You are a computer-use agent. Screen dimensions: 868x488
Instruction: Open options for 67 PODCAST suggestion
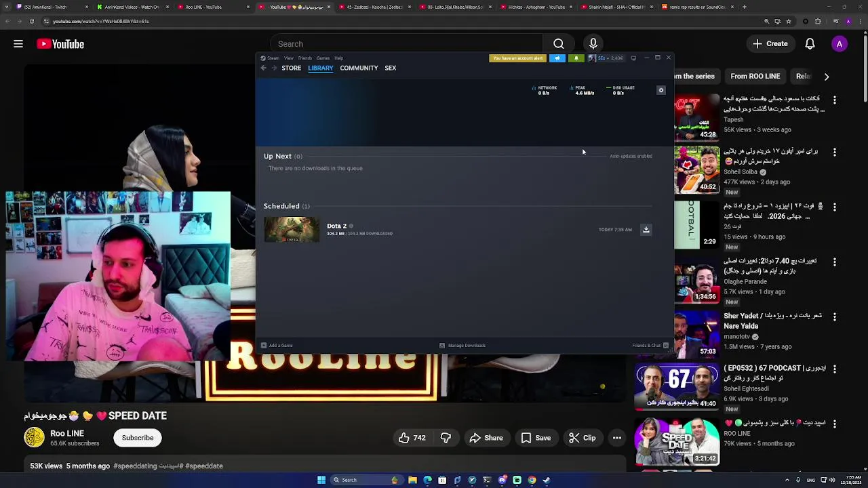point(835,369)
